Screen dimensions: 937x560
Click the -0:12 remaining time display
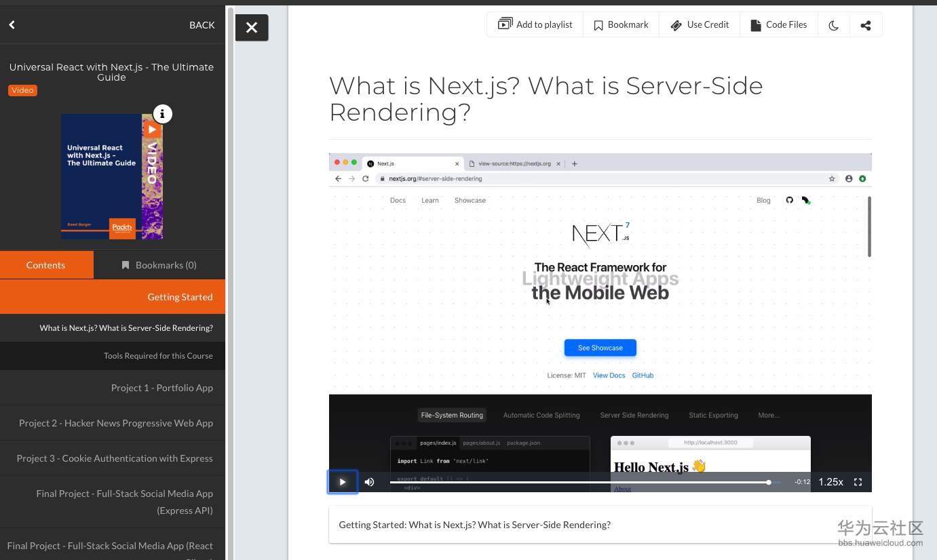coord(803,482)
